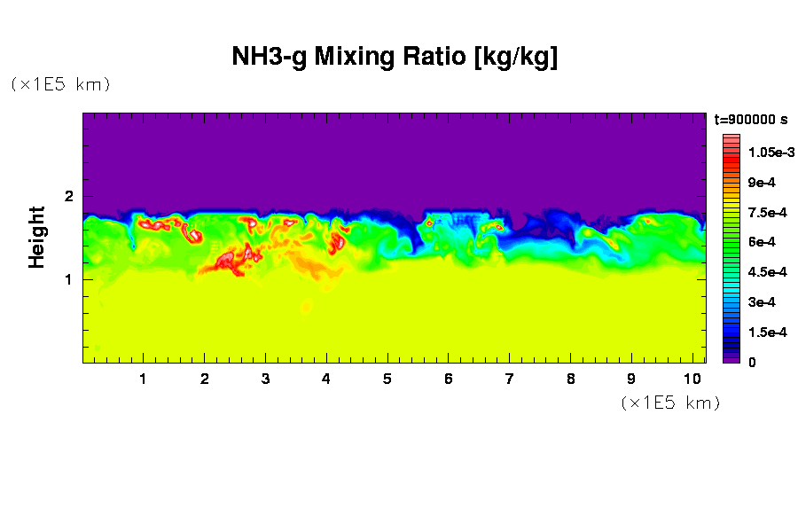Image resolution: width=798 pixels, height=532 pixels.
Task: Pick the pink swatch at colorbar top
Action: (x=731, y=138)
